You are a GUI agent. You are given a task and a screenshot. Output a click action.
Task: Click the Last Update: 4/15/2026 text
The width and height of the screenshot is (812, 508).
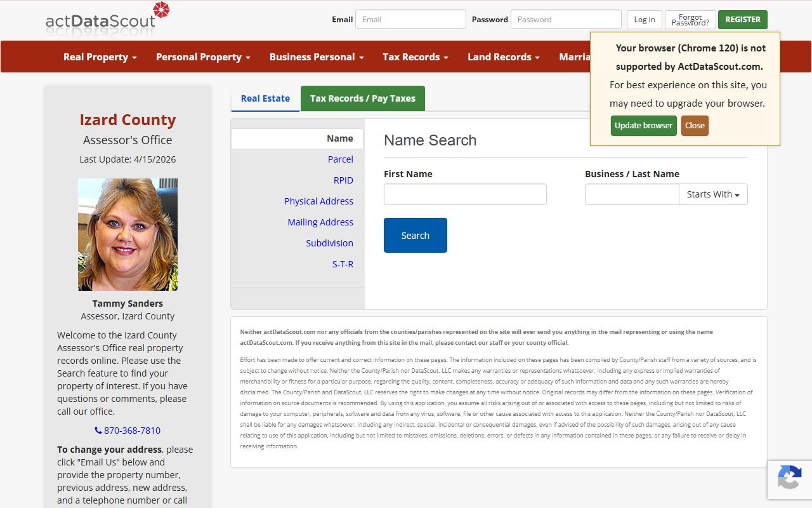click(128, 159)
